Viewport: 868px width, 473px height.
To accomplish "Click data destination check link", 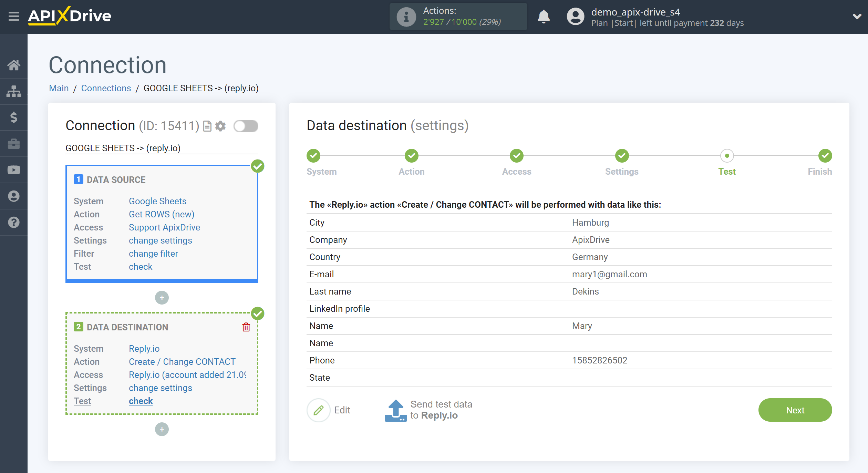I will [141, 401].
